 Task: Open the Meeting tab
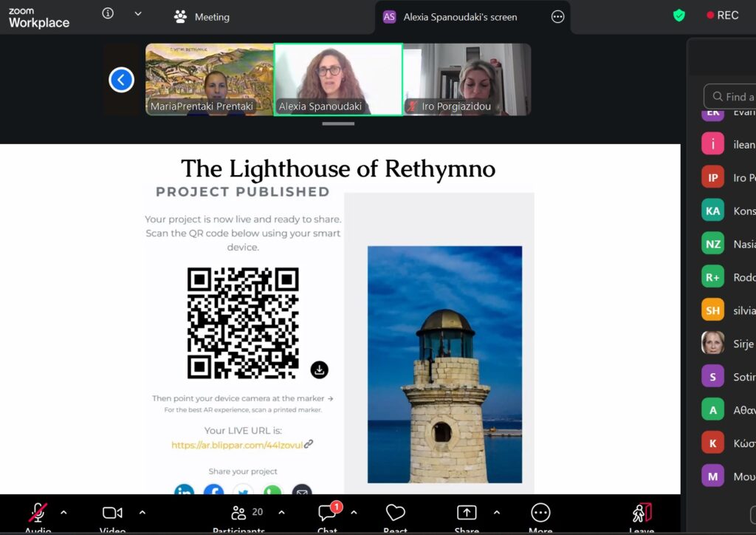(202, 17)
